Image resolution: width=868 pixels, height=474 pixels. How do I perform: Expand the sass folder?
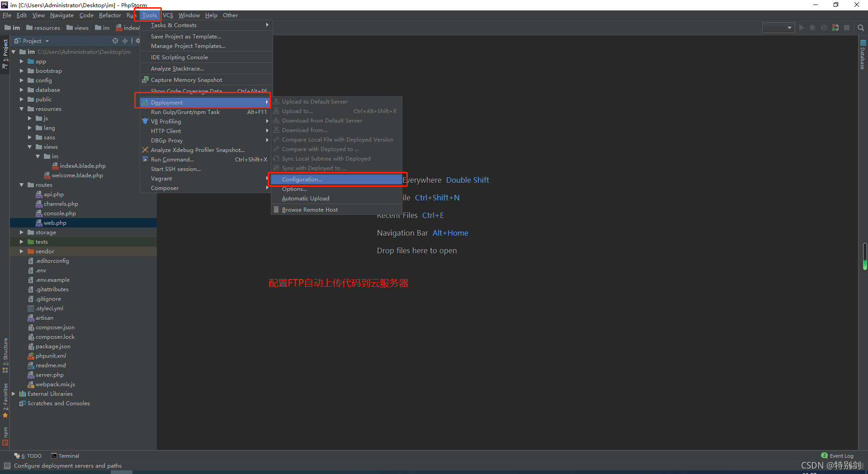click(x=30, y=137)
